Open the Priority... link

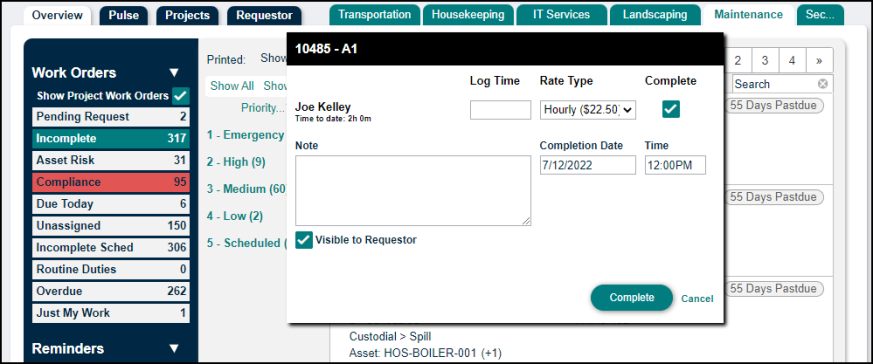(263, 108)
